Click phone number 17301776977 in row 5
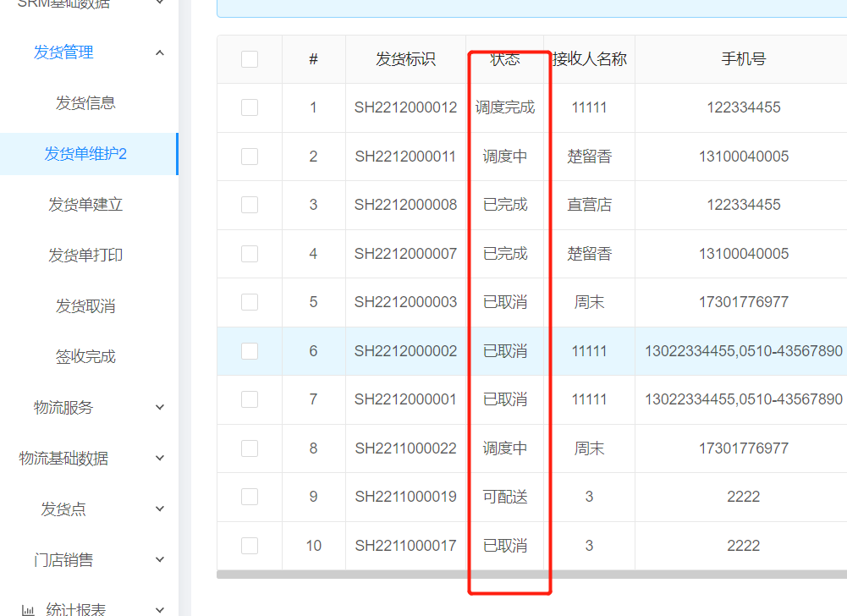 click(x=744, y=302)
